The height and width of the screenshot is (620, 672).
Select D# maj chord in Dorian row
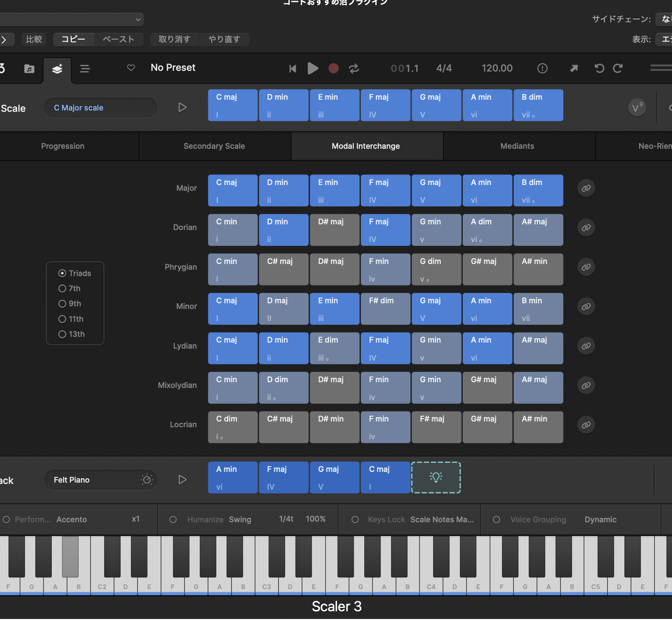pyautogui.click(x=334, y=230)
